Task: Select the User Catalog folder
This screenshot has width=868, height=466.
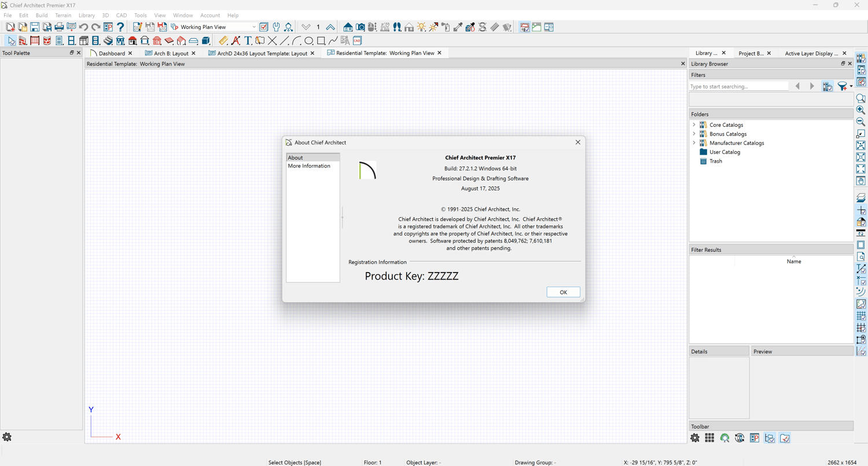Action: (x=724, y=152)
